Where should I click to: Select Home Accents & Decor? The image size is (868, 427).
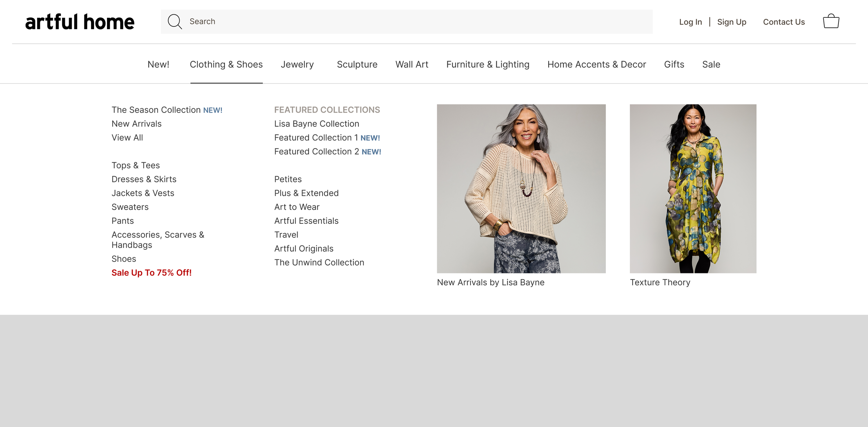point(596,64)
